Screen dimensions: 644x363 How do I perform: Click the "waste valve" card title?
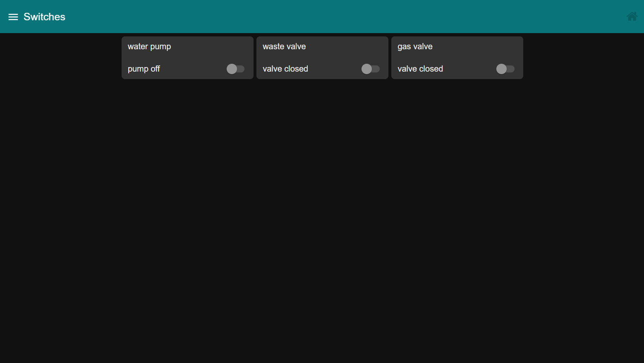click(x=284, y=46)
